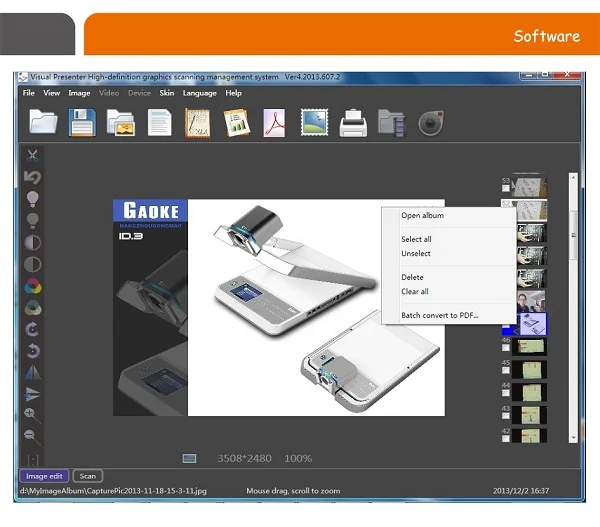The width and height of the screenshot is (600, 527).
Task: Click the vivid color wheel saturation icon
Action: pos(33,286)
